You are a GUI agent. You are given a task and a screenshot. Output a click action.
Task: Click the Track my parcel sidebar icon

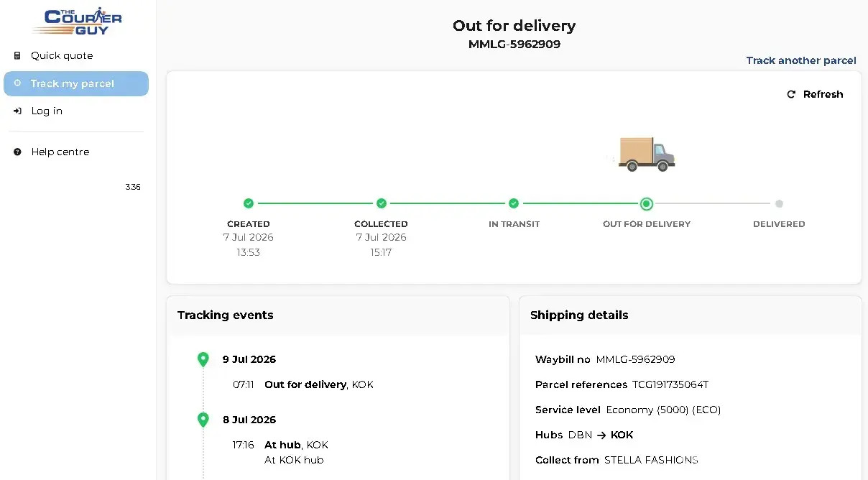(17, 83)
